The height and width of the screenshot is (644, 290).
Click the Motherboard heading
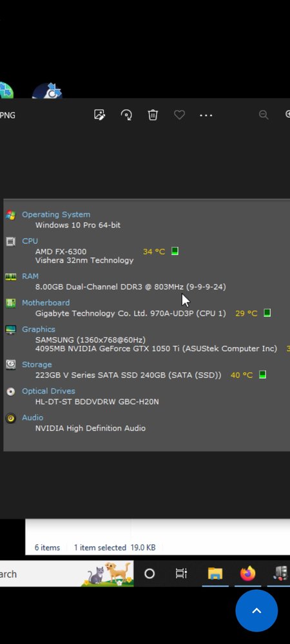[46, 303]
